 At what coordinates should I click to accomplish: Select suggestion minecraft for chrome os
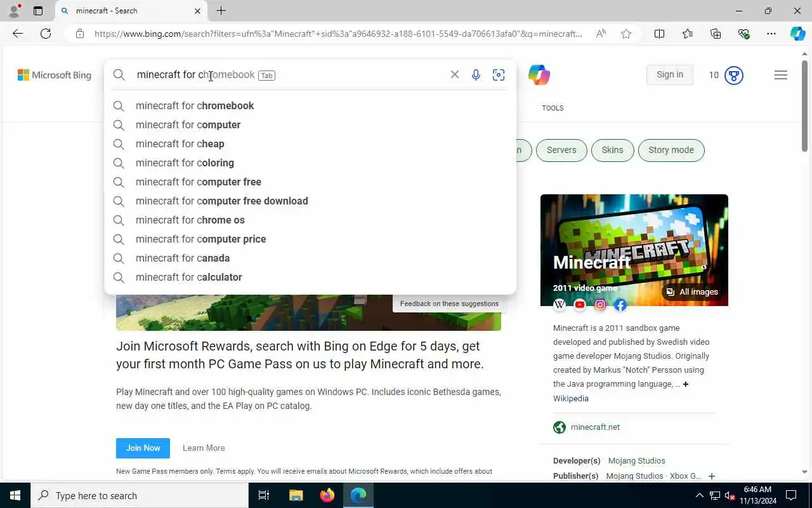310,220
